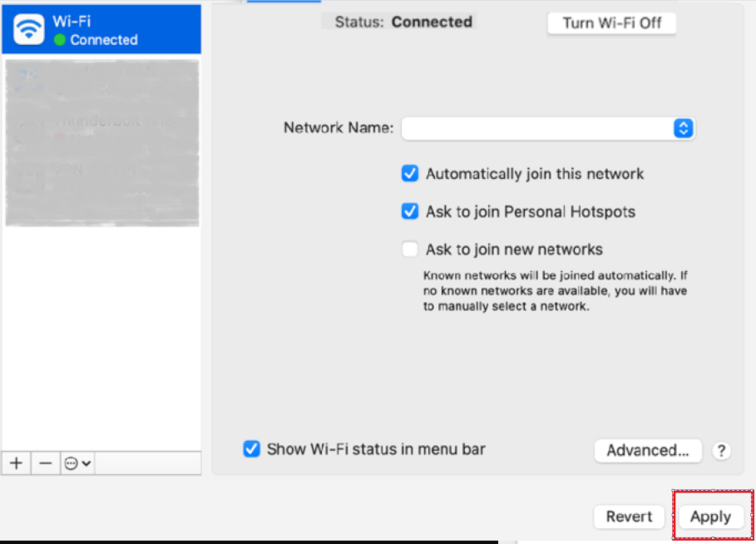
Task: Open the Advanced... settings
Action: [x=648, y=451]
